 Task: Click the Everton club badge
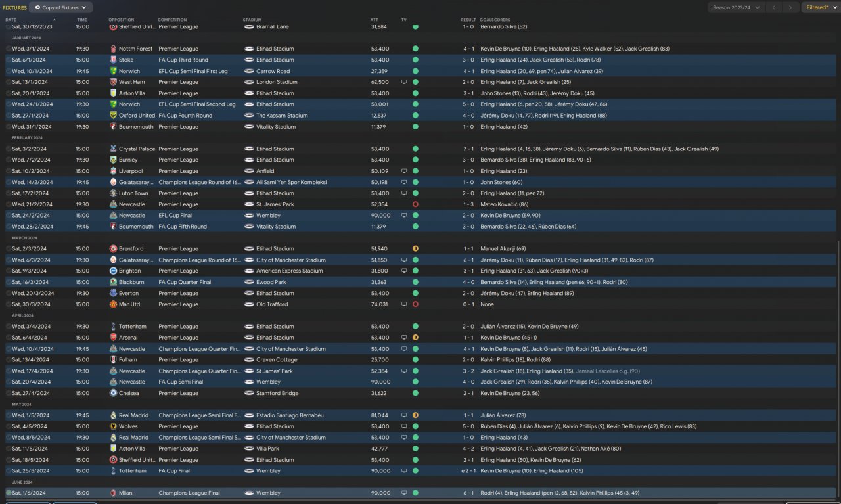tap(114, 293)
